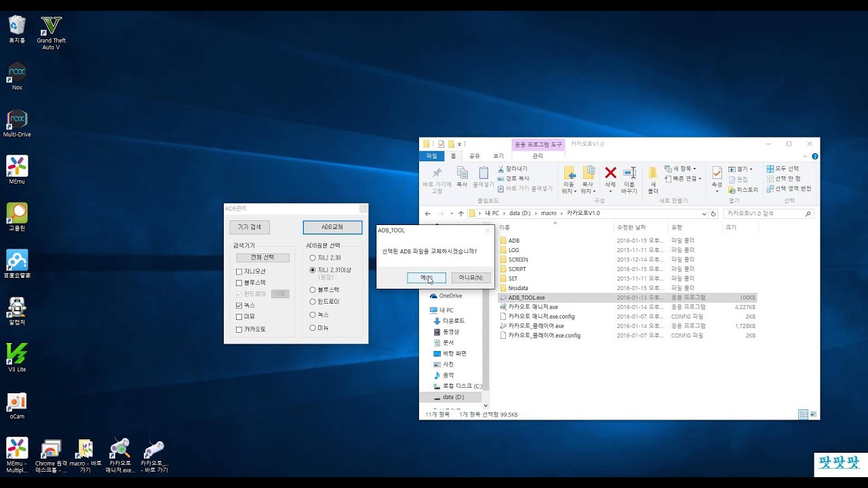
Task: Open the Recycle Bin desktop icon
Action: 17,29
